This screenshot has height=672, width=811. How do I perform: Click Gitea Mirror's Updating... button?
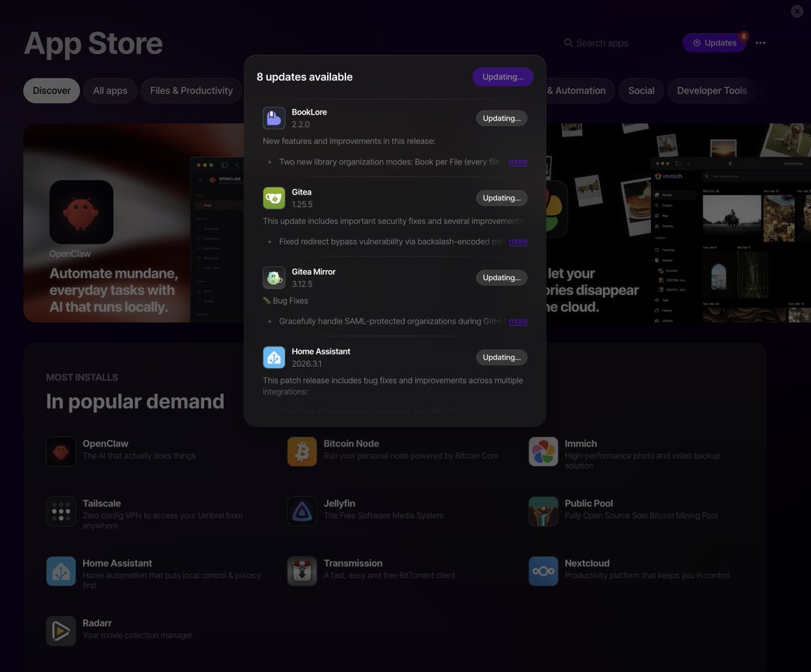click(501, 278)
